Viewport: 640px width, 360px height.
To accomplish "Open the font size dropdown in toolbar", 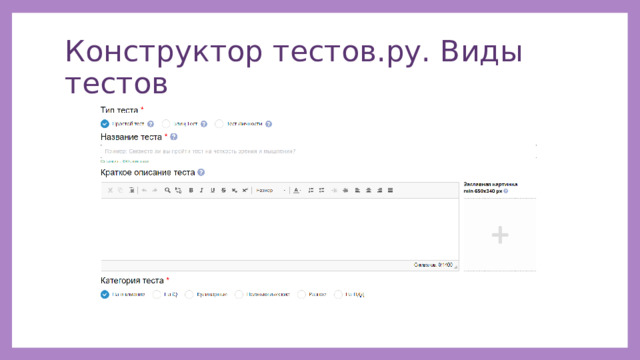I will 271,190.
